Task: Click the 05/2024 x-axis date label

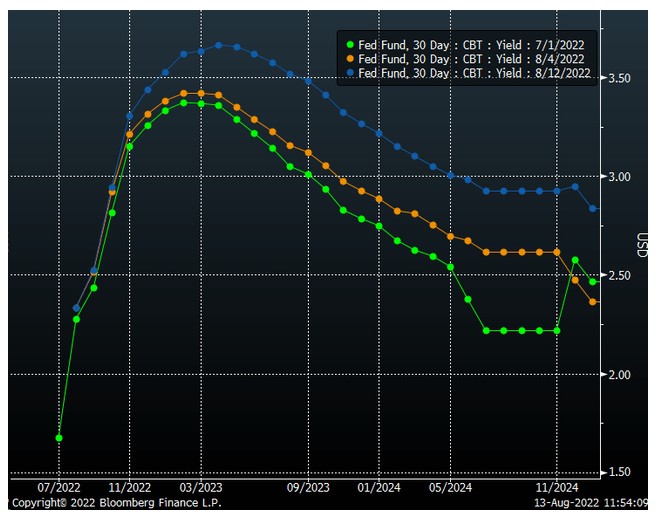Action: (x=450, y=488)
